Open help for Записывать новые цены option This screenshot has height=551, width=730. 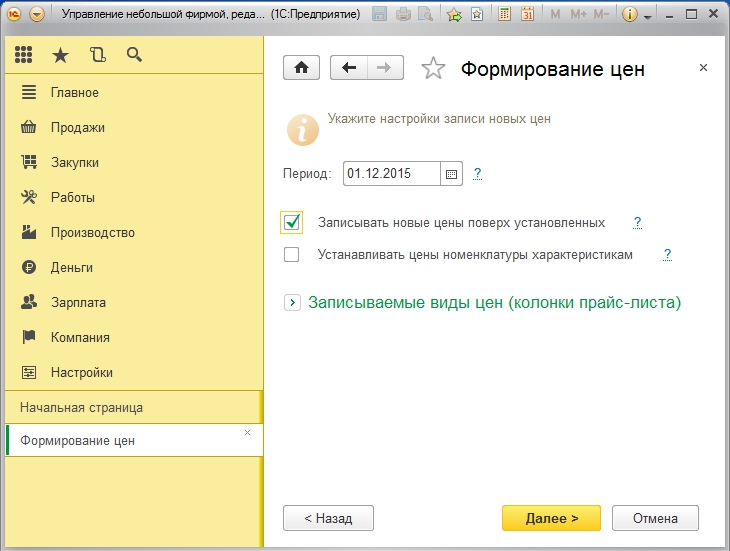pyautogui.click(x=637, y=222)
